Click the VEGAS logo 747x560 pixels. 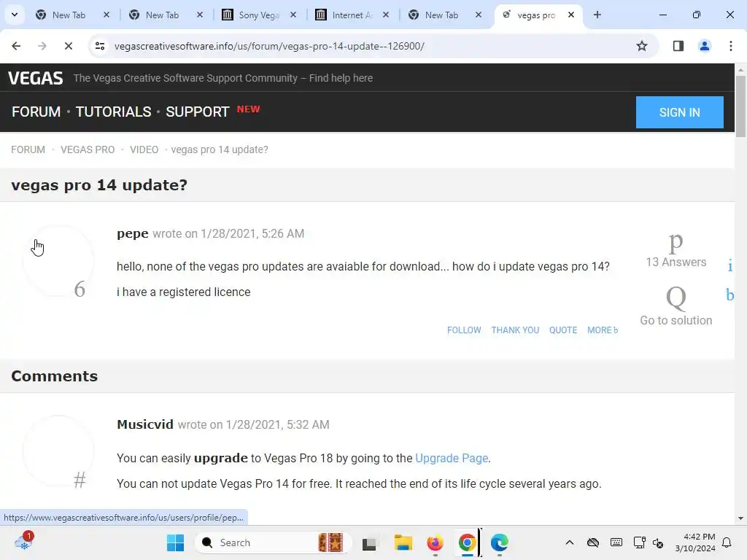pos(35,78)
